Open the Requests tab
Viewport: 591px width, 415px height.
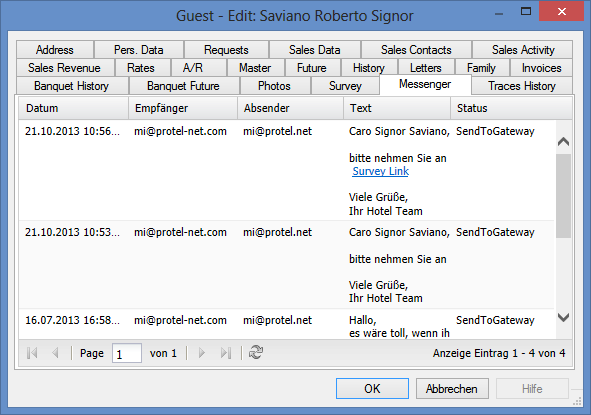(226, 50)
